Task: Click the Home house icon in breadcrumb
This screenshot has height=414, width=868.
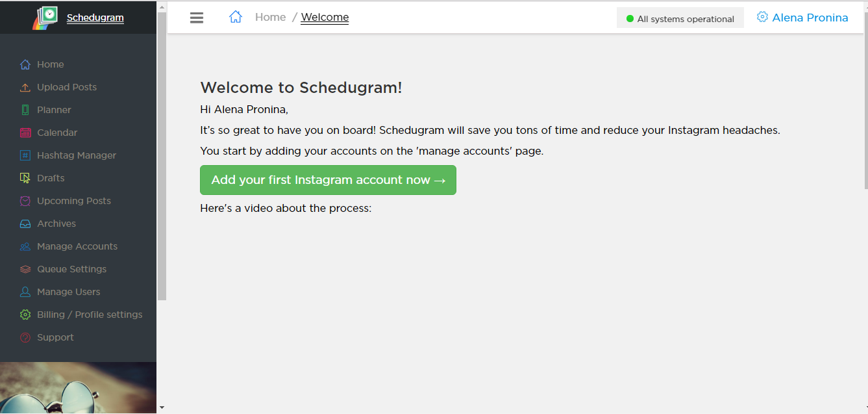Action: tap(236, 18)
